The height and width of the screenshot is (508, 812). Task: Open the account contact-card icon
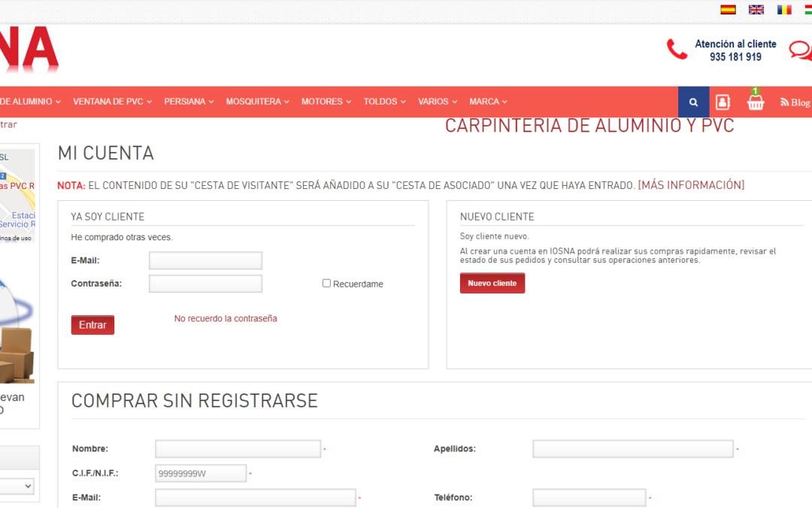click(723, 102)
